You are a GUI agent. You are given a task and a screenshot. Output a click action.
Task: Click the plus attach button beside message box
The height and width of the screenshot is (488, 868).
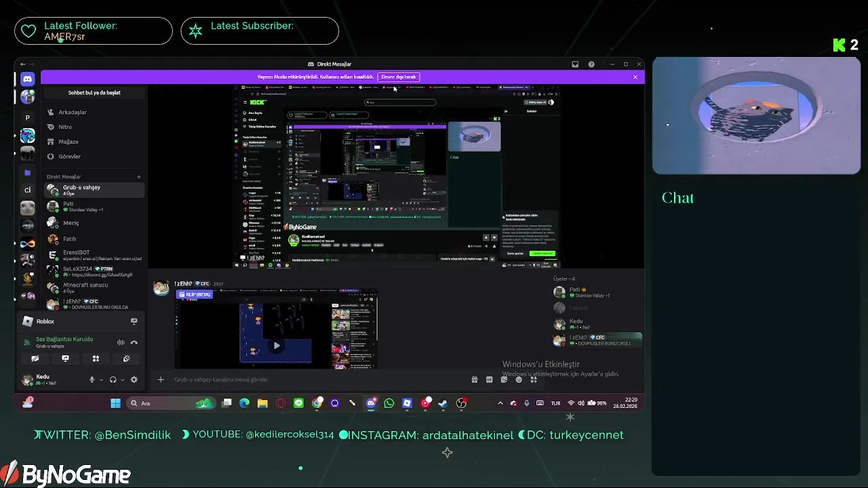(161, 380)
